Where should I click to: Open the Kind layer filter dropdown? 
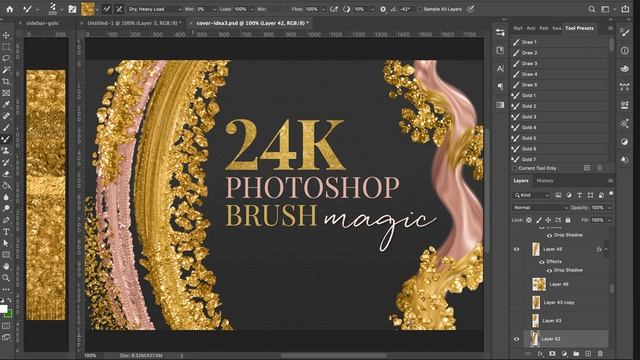tap(532, 196)
